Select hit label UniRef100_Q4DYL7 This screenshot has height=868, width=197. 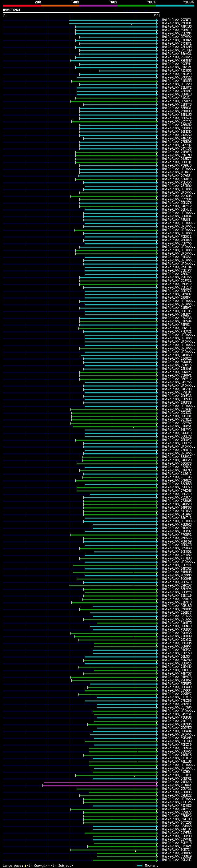176,809
